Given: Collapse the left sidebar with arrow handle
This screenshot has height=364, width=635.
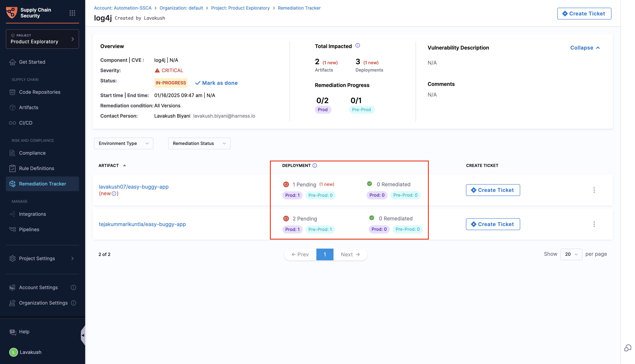Looking at the screenshot, I should click(83, 335).
